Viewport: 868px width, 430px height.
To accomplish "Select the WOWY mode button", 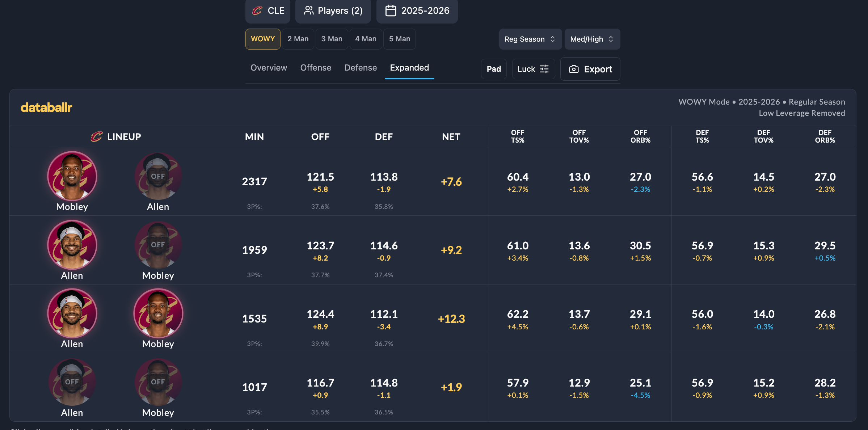I will pos(263,39).
